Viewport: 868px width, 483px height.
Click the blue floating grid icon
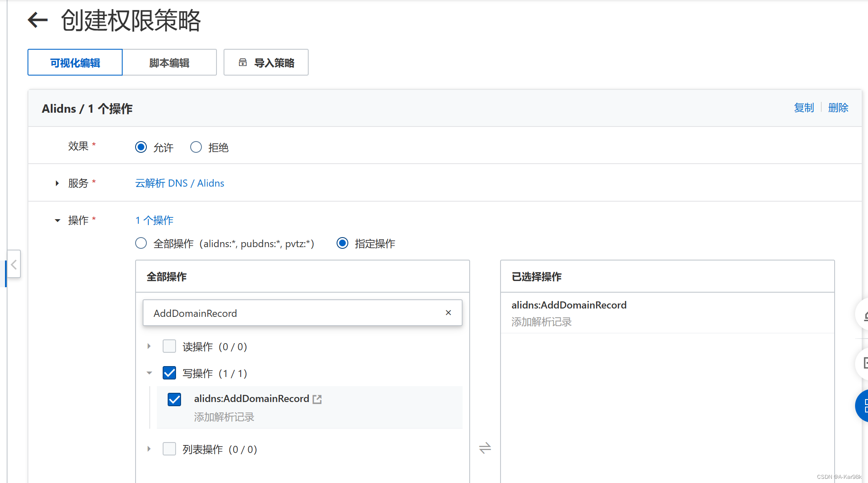pos(863,405)
